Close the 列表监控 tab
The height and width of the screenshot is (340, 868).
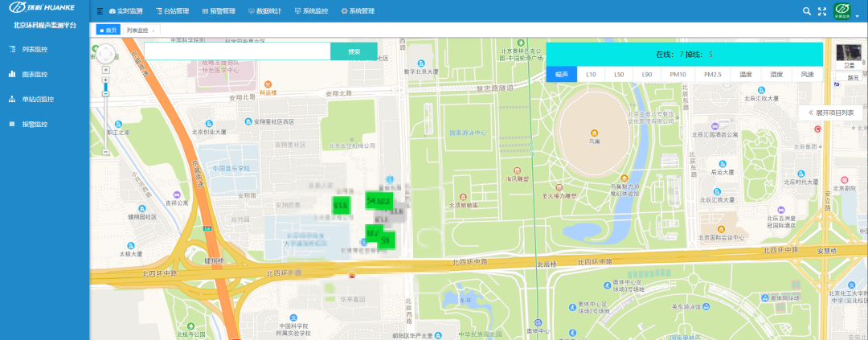tap(154, 31)
